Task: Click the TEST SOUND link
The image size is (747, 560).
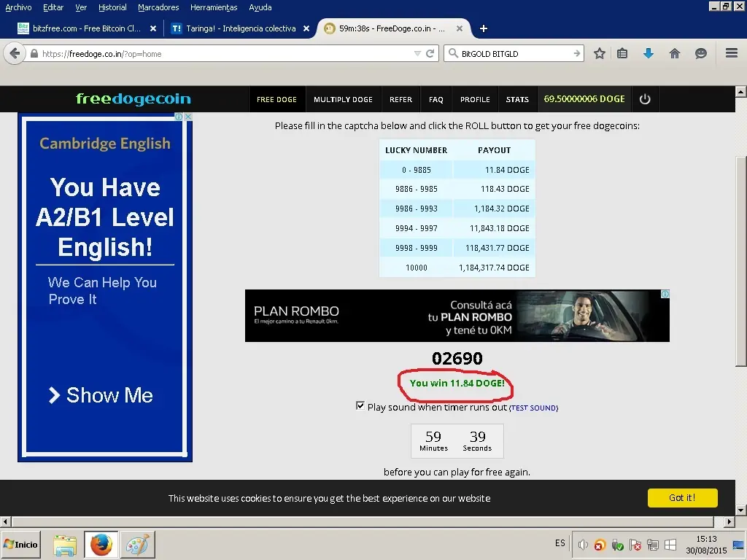Action: coord(533,408)
